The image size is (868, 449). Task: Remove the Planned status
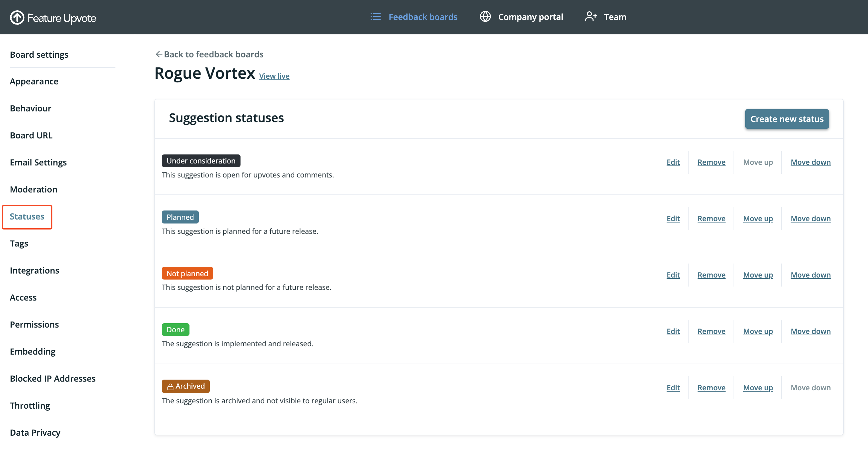click(711, 218)
